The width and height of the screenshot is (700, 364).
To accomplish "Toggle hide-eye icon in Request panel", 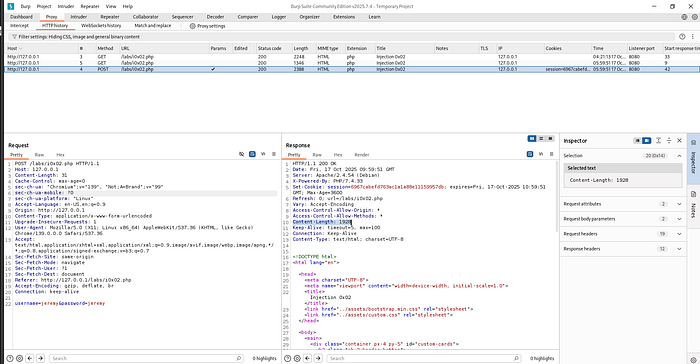I will coord(242,154).
